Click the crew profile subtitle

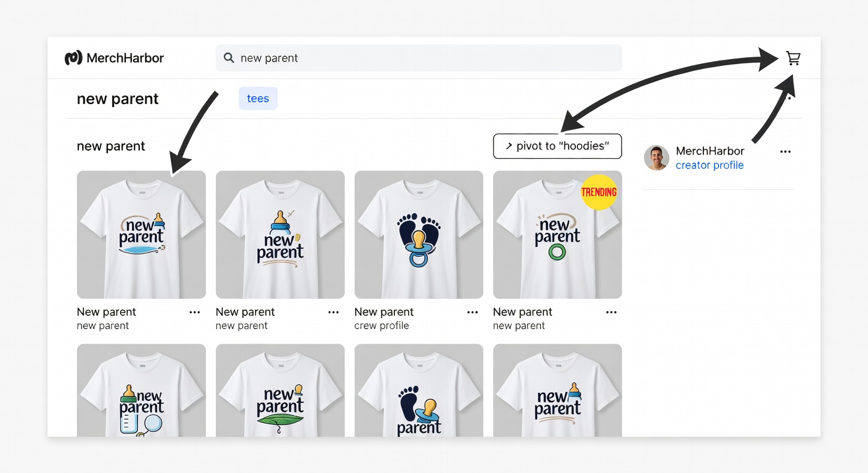(382, 326)
